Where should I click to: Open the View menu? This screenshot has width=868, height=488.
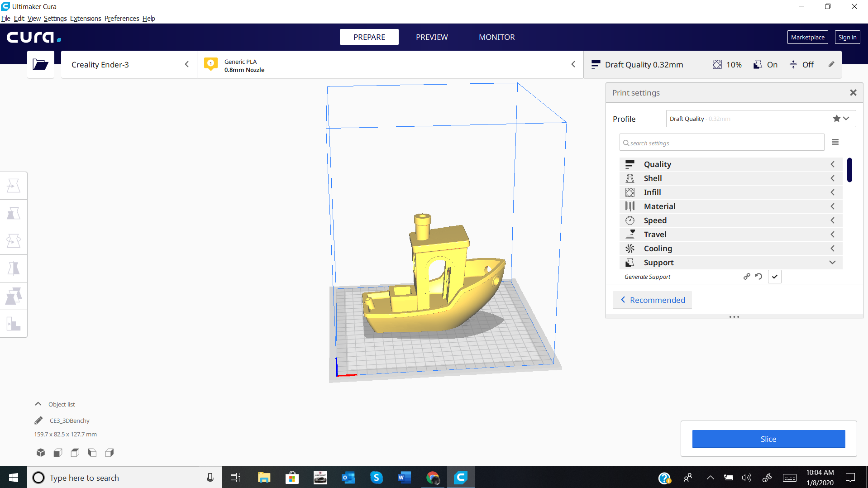[34, 19]
